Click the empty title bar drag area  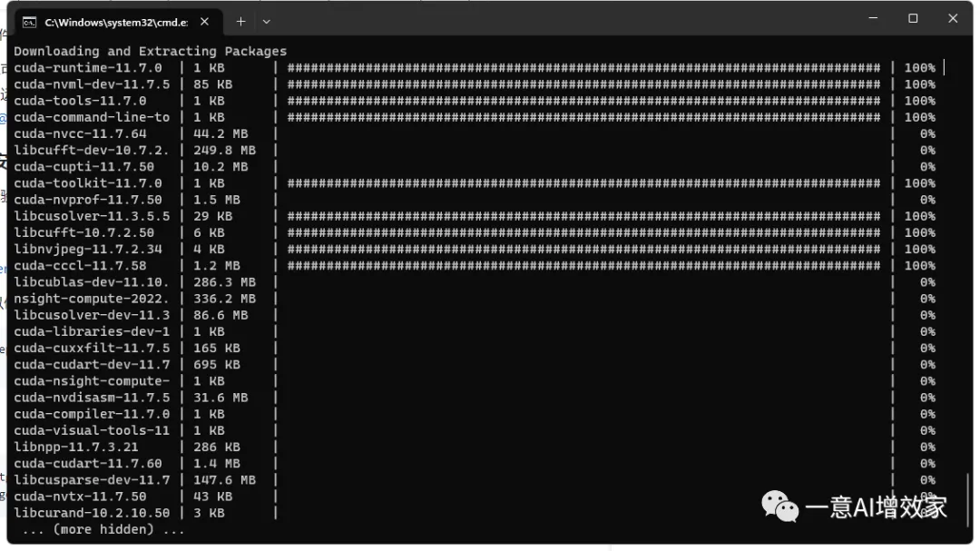tap(563, 20)
